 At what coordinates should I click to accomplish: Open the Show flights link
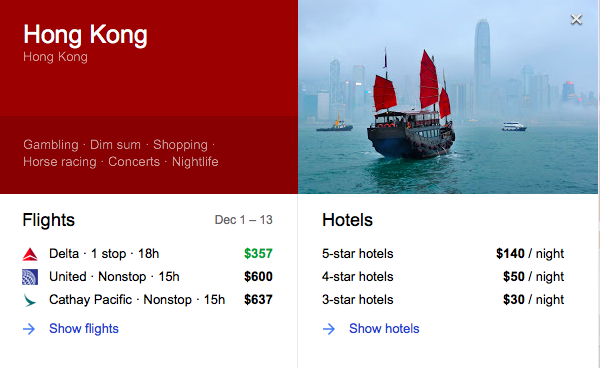click(84, 329)
